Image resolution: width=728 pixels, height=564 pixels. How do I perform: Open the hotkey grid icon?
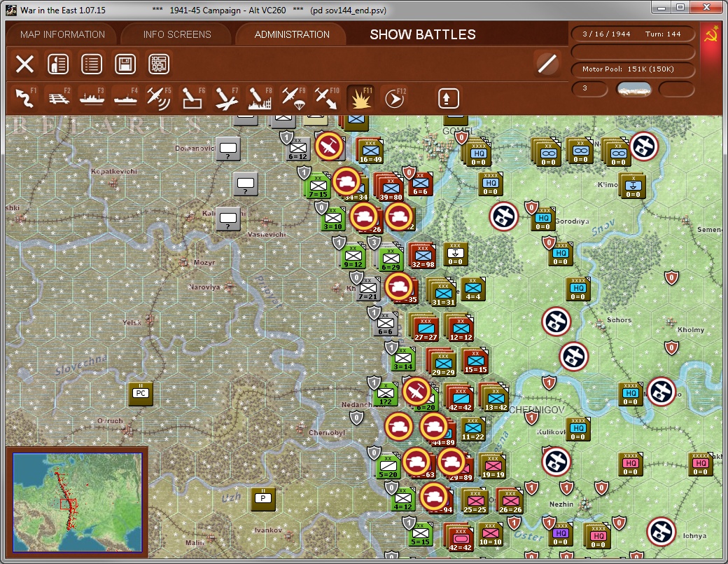pyautogui.click(x=159, y=64)
